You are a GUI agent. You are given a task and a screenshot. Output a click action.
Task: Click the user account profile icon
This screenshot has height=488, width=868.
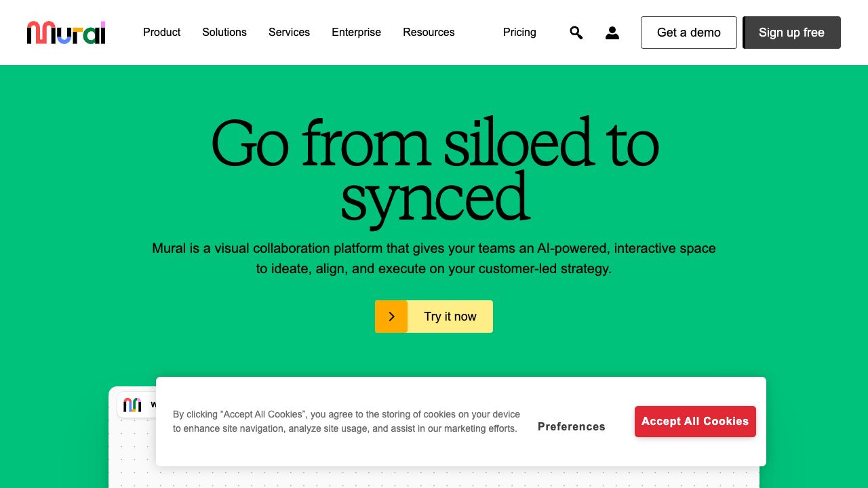pyautogui.click(x=612, y=33)
